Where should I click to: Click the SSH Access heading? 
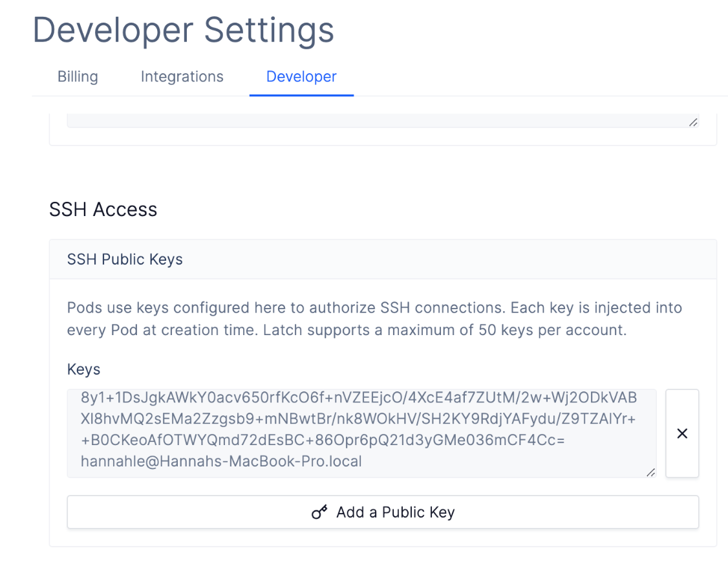pyautogui.click(x=103, y=210)
